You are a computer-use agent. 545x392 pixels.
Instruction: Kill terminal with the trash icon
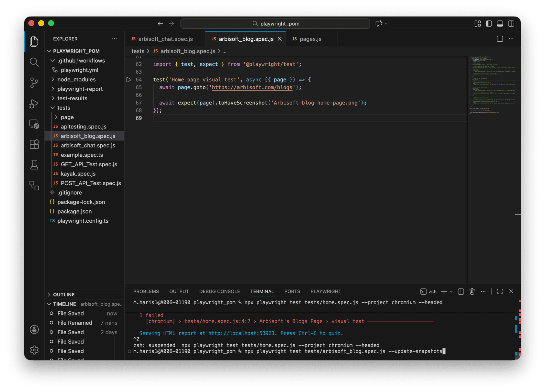click(472, 291)
